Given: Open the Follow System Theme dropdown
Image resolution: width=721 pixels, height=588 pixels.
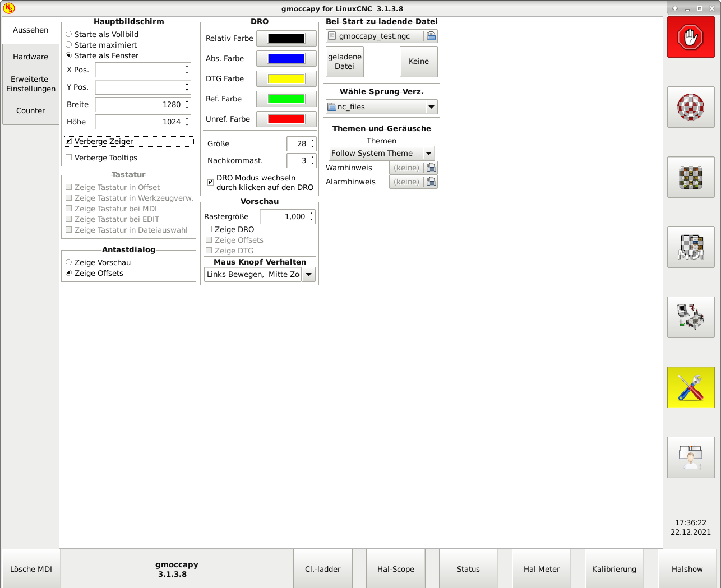Looking at the screenshot, I should (381, 153).
